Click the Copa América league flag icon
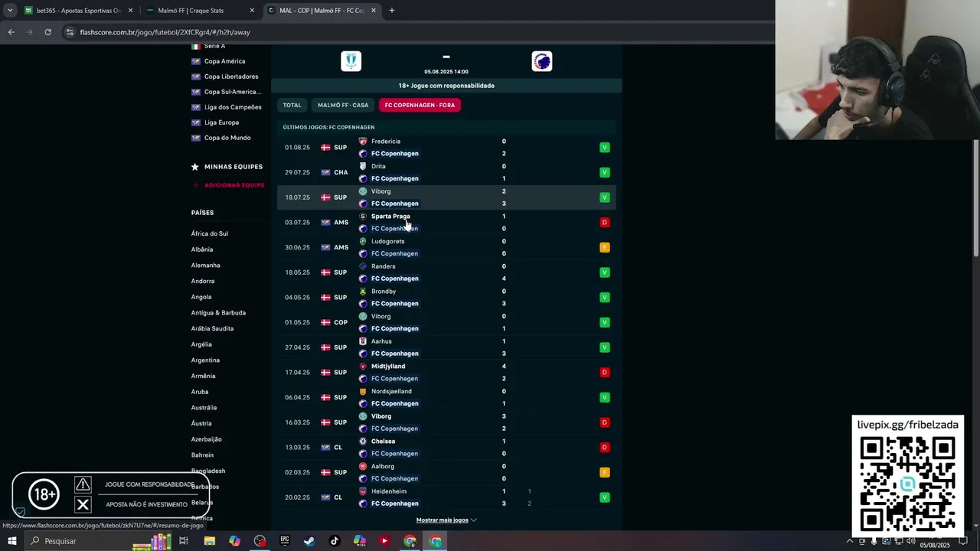 point(196,61)
